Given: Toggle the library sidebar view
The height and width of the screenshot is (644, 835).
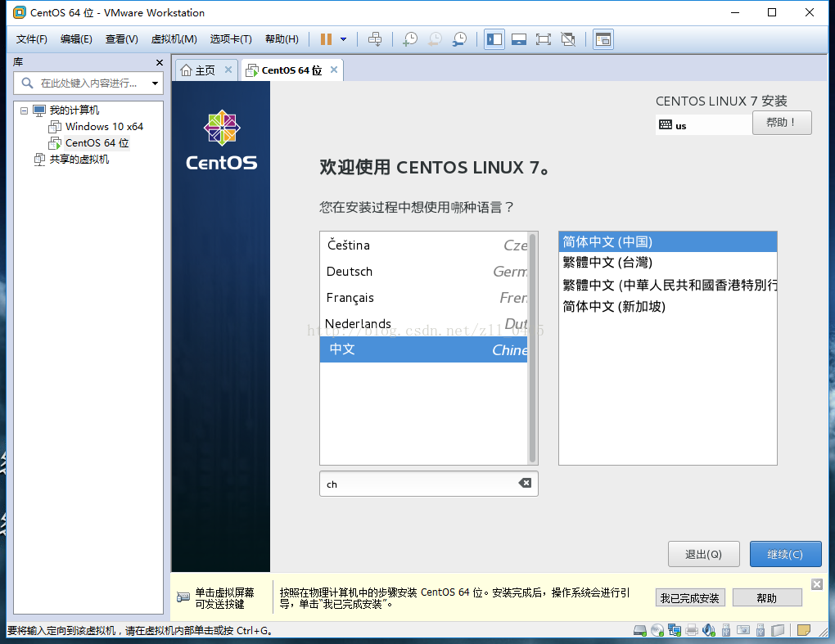Looking at the screenshot, I should point(494,38).
